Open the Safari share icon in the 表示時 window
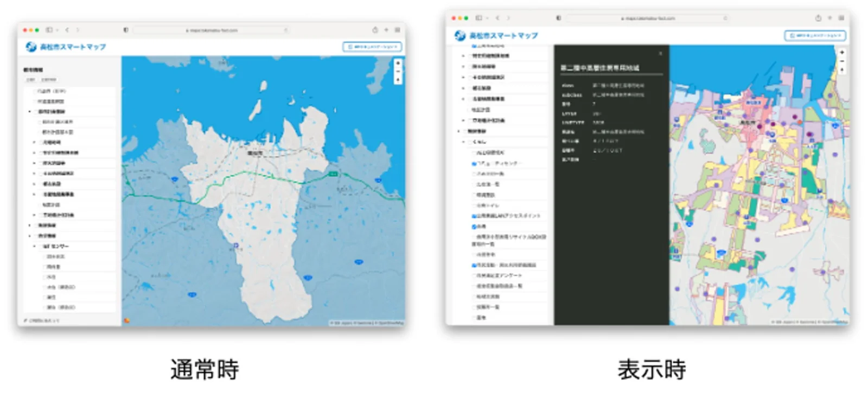Screen dimensions: 868x397 [x=818, y=18]
